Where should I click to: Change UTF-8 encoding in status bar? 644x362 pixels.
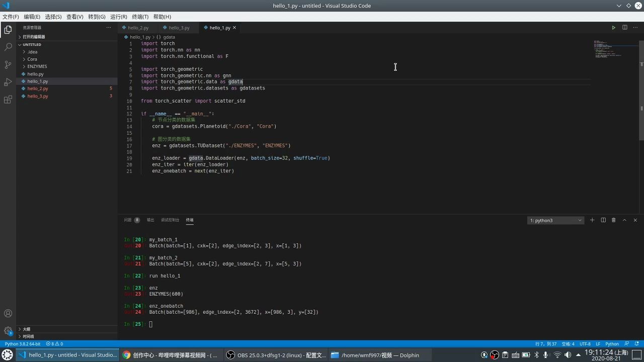[x=585, y=344]
